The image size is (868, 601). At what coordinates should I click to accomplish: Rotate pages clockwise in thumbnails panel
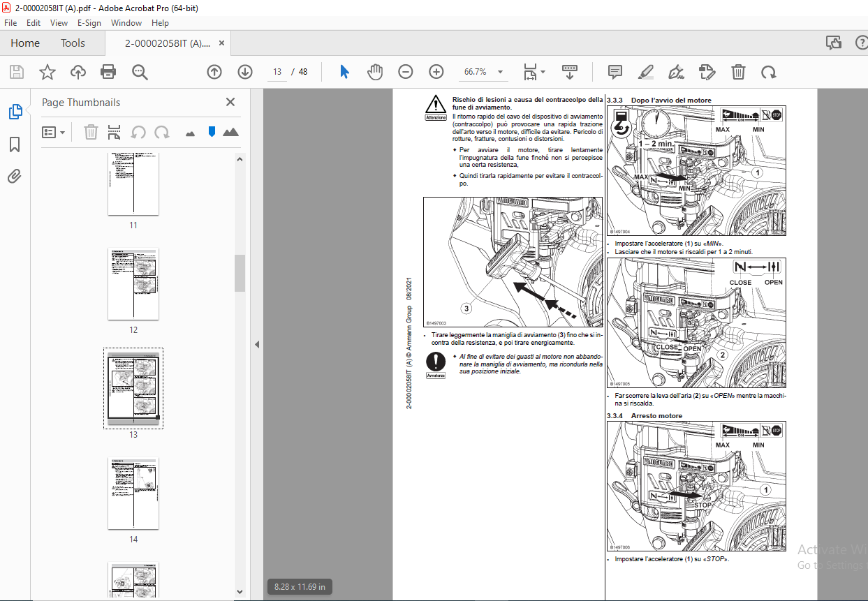coord(162,132)
